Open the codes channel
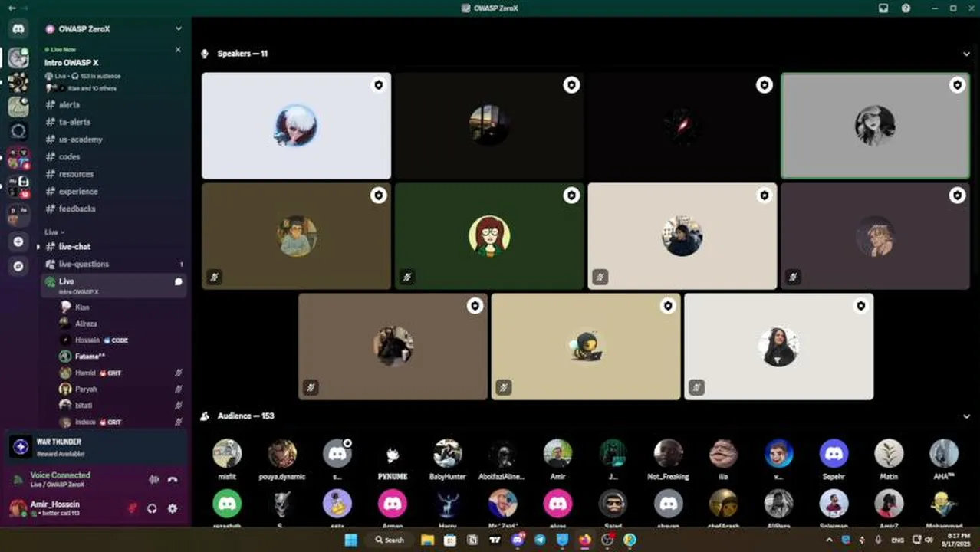 (113, 156)
